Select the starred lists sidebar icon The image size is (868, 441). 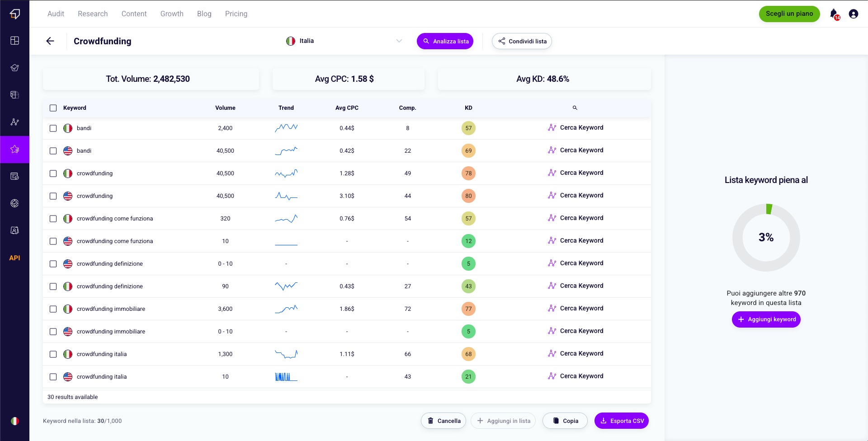click(x=14, y=149)
